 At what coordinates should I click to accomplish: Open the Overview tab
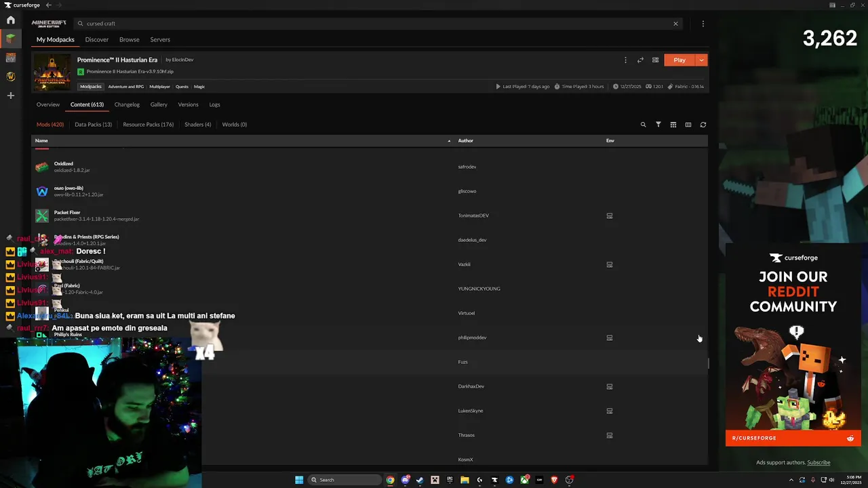coord(48,104)
